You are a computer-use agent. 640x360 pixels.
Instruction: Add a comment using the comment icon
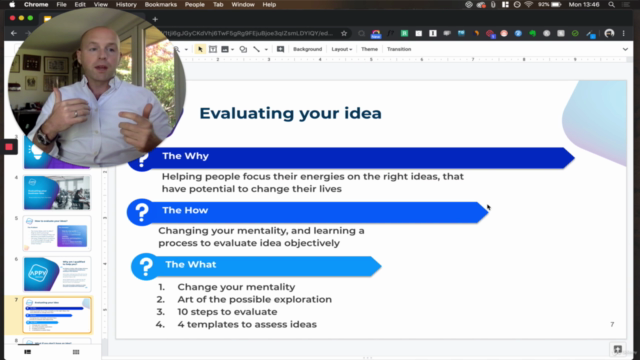(x=280, y=49)
